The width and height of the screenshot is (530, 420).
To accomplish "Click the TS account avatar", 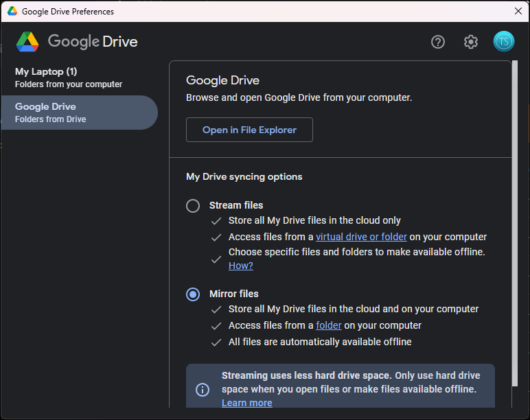I will coord(504,42).
